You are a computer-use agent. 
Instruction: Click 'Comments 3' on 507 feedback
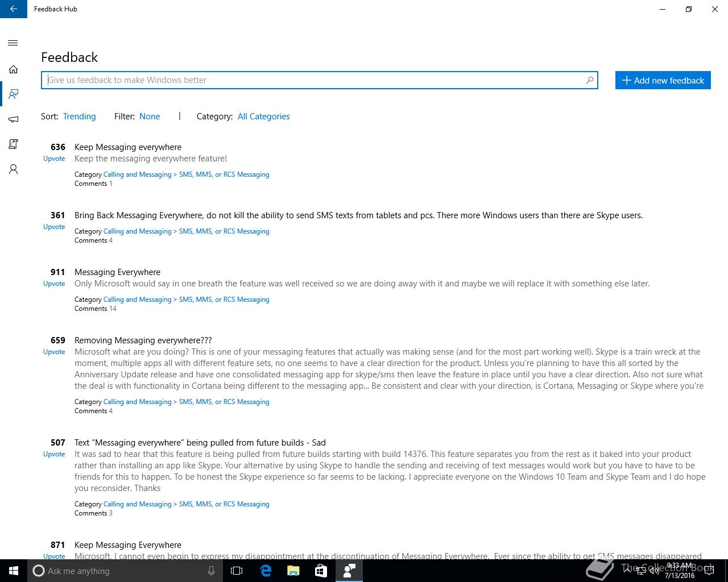(x=93, y=513)
